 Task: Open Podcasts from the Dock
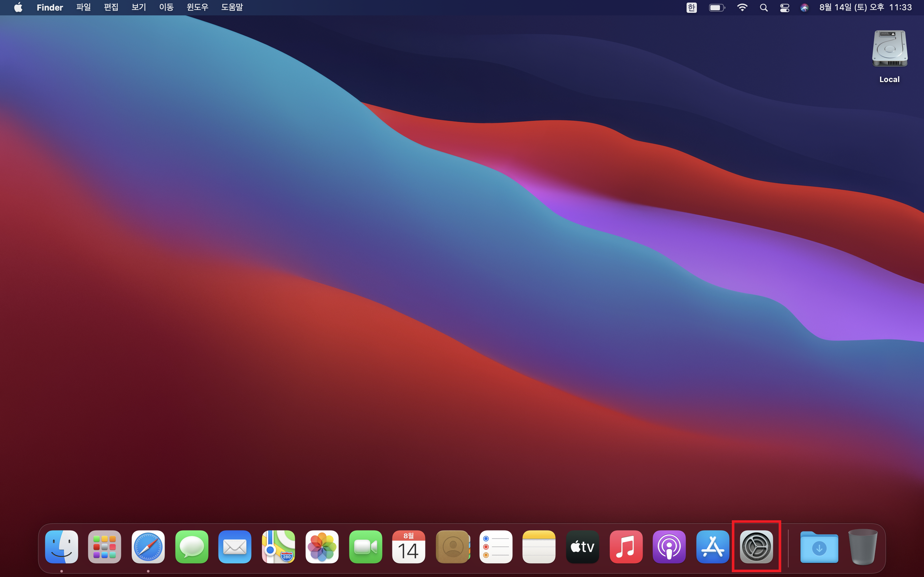669,547
